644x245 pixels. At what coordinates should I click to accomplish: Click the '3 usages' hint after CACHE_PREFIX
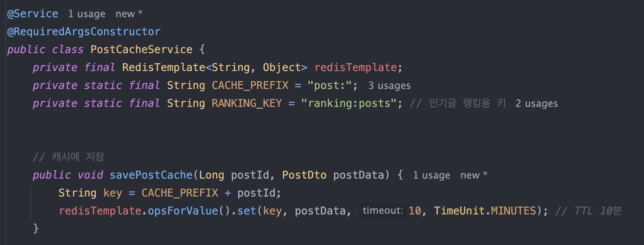pyautogui.click(x=389, y=86)
